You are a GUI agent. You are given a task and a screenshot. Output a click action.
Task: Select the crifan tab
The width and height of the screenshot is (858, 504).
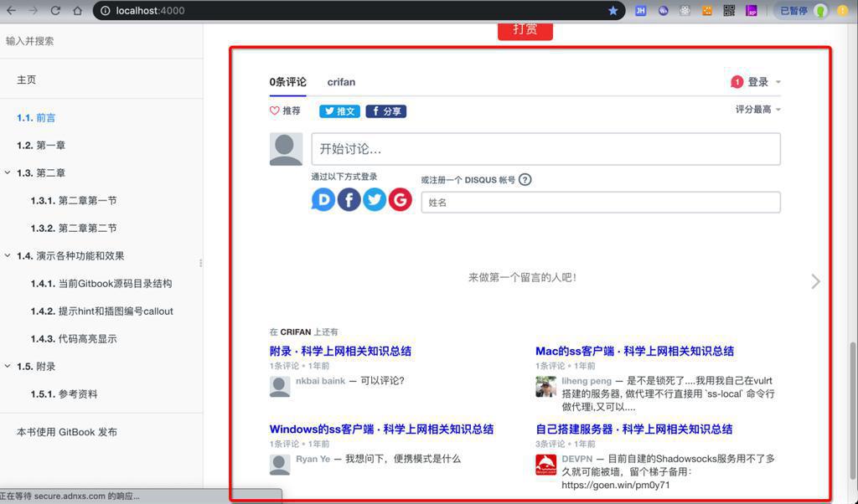(341, 82)
